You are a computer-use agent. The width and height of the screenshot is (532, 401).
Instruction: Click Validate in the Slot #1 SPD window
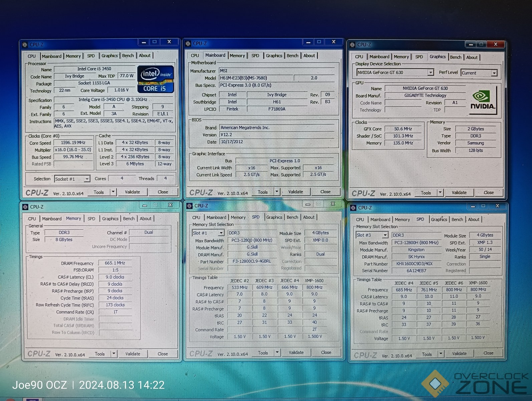[x=296, y=353]
